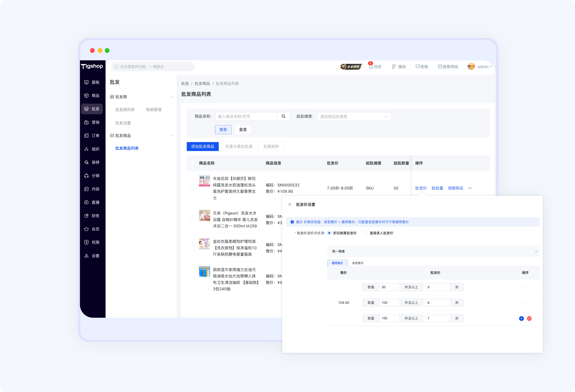Open the 查看商城 store icon
This screenshot has height=392, width=575.
[440, 67]
